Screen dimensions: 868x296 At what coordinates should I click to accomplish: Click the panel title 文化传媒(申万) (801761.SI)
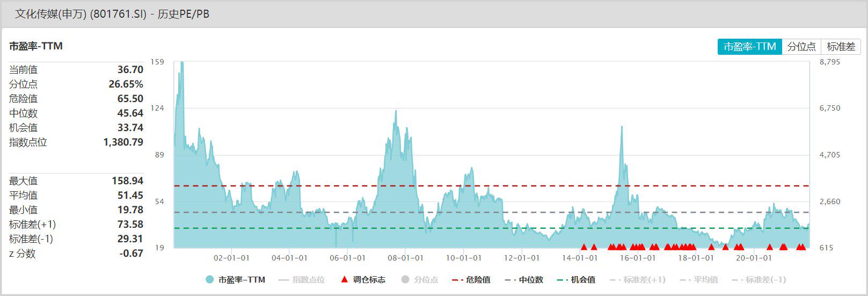[81, 15]
